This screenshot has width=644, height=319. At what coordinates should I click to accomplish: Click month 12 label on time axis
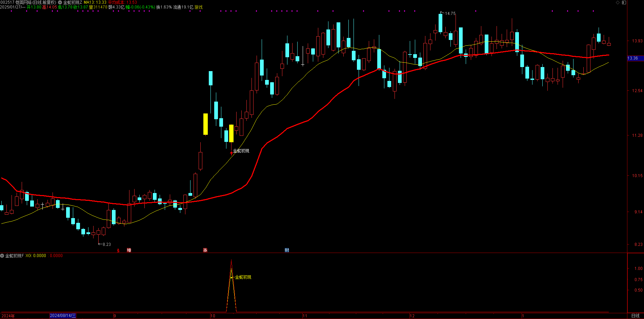(412, 316)
